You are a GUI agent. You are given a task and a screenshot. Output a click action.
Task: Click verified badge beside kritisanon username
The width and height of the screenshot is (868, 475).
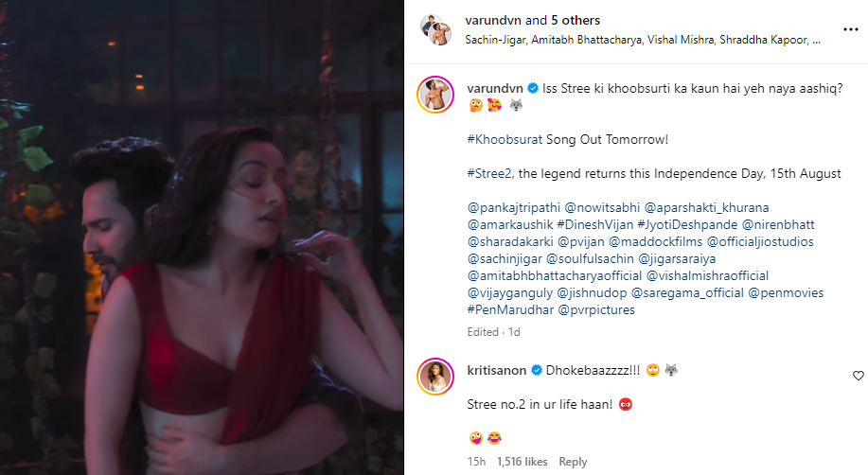pyautogui.click(x=537, y=370)
